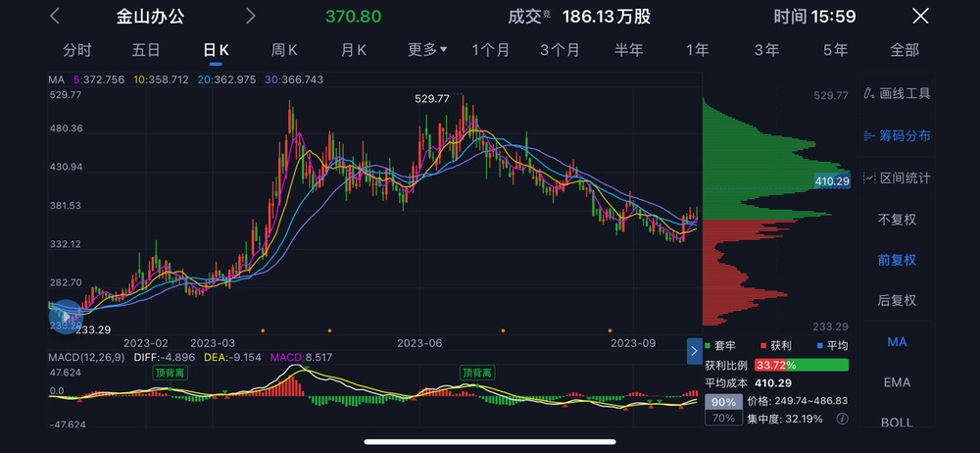This screenshot has width=980, height=453.
Task: Choose 不复权 price adjustment
Action: tap(897, 220)
